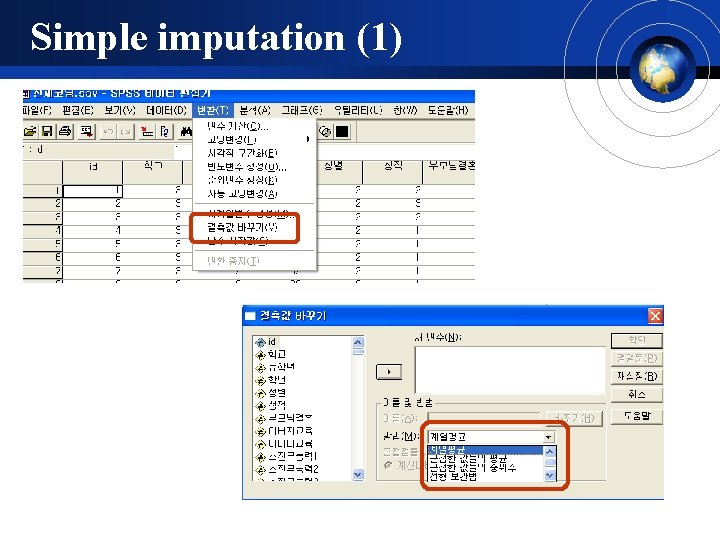Screen dimensions: 720x540
Task: Select 근접한 값들의 중위수 option
Action: [486, 467]
